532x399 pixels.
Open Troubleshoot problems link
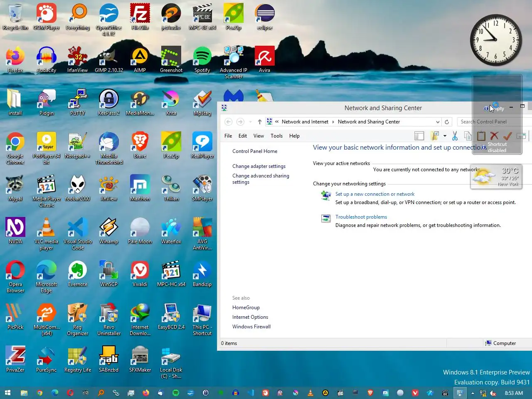[x=361, y=217]
